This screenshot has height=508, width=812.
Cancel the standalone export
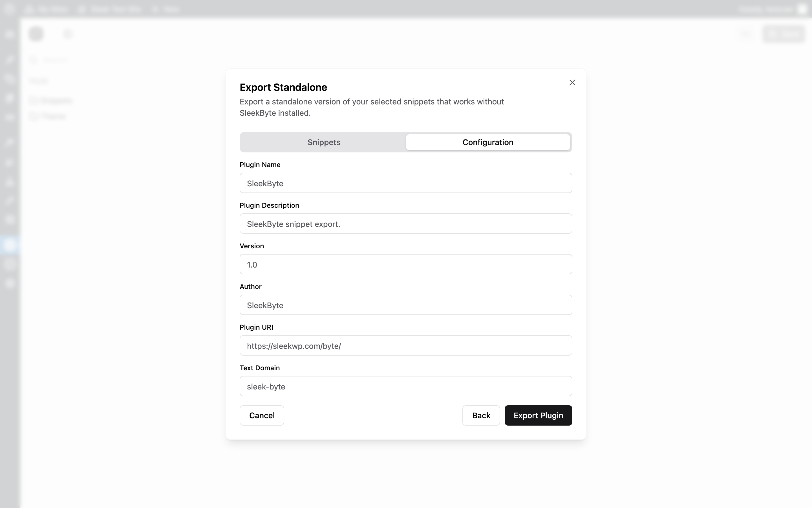point(262,416)
